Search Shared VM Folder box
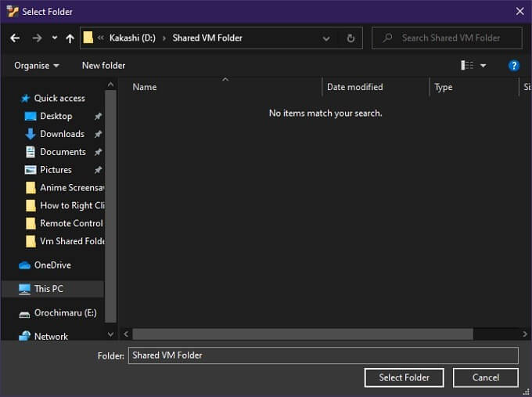Screen dimensions: 532x397 (x=447, y=38)
